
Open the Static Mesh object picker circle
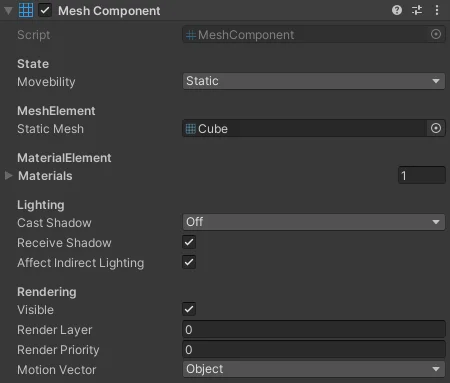point(436,128)
